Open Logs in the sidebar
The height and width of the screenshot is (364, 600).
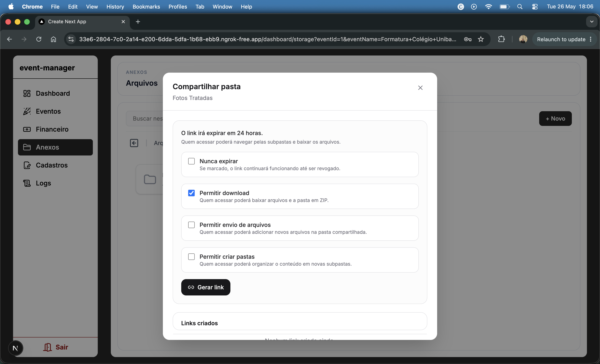click(x=55, y=183)
